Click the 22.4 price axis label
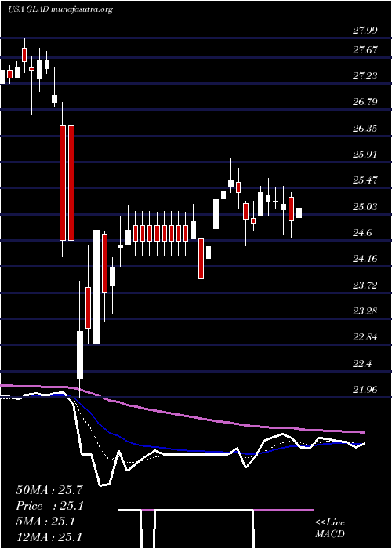The image size is (392, 549). [x=362, y=364]
